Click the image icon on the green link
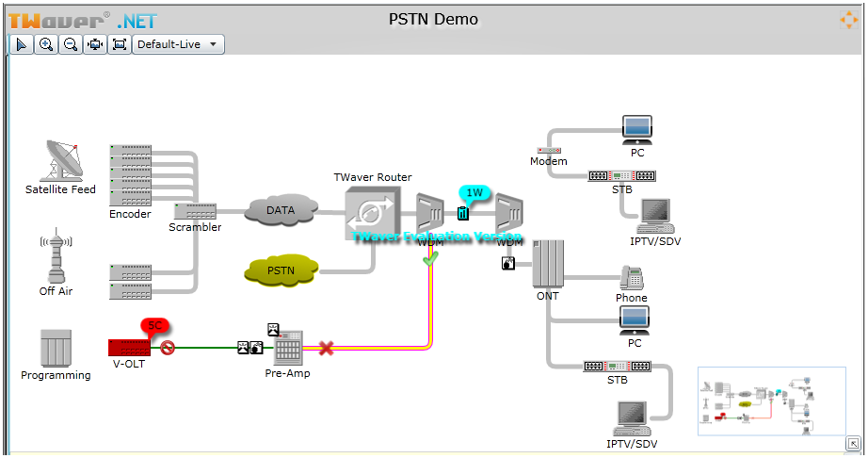868x458 pixels. pos(243,348)
